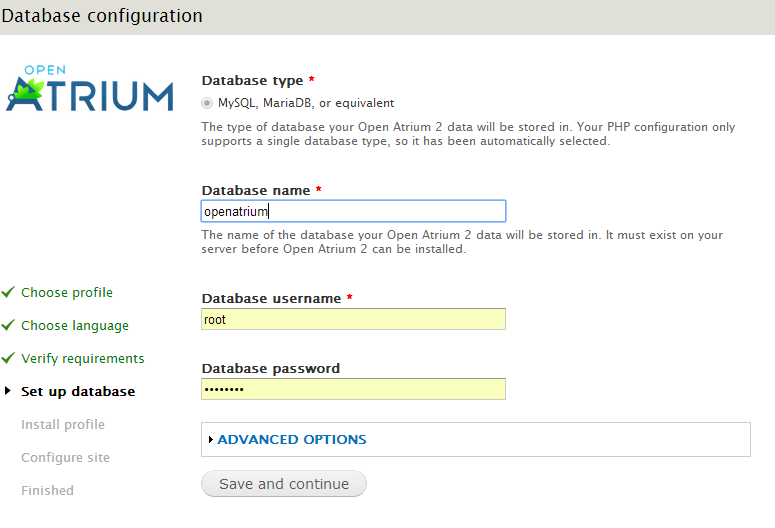Click the checkmark next to Choose language
Image resolution: width=775 pixels, height=528 pixels.
[8, 325]
